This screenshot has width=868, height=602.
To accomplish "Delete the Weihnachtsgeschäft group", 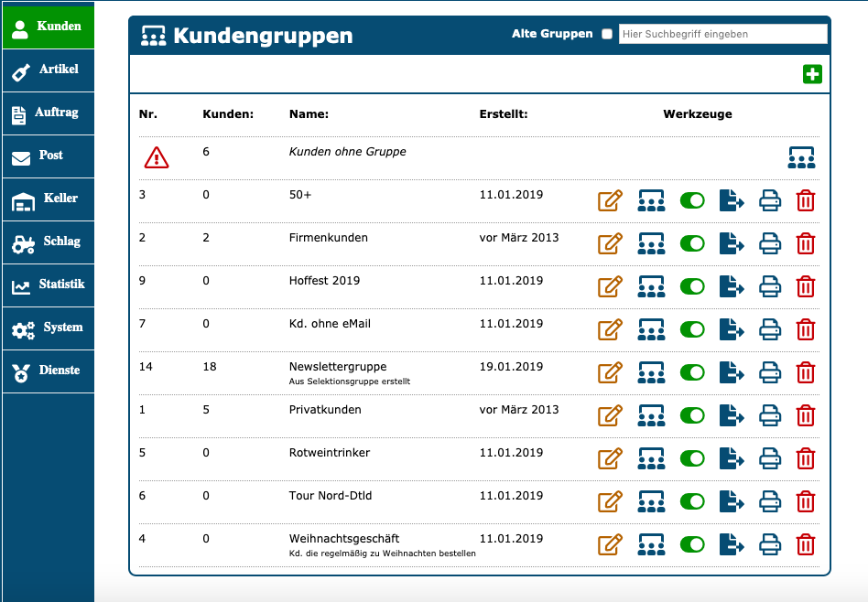I will point(805,544).
